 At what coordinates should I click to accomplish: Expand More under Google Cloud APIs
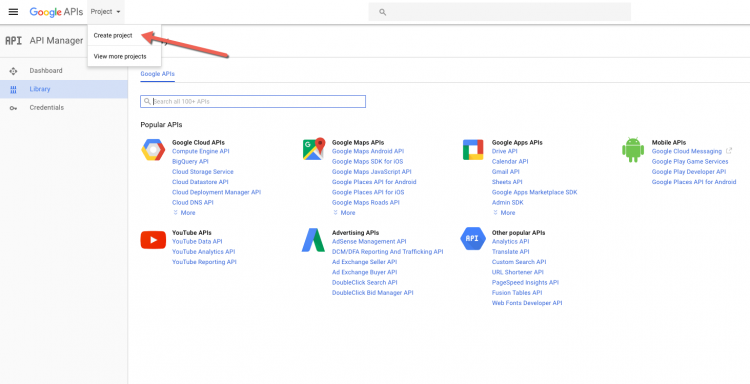[x=184, y=213]
